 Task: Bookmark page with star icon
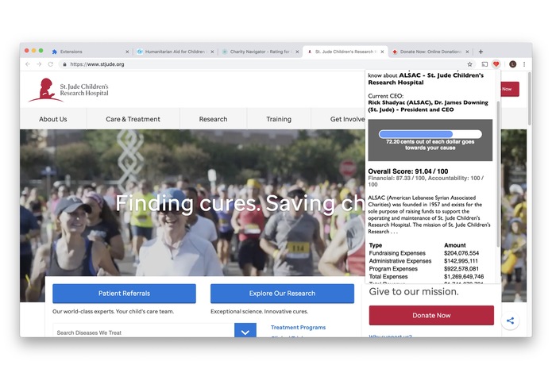[x=469, y=64]
